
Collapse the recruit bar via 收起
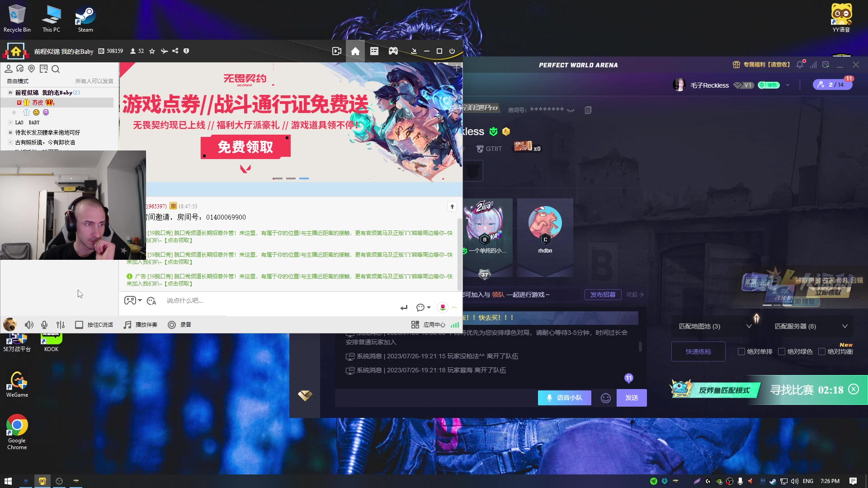(635, 295)
